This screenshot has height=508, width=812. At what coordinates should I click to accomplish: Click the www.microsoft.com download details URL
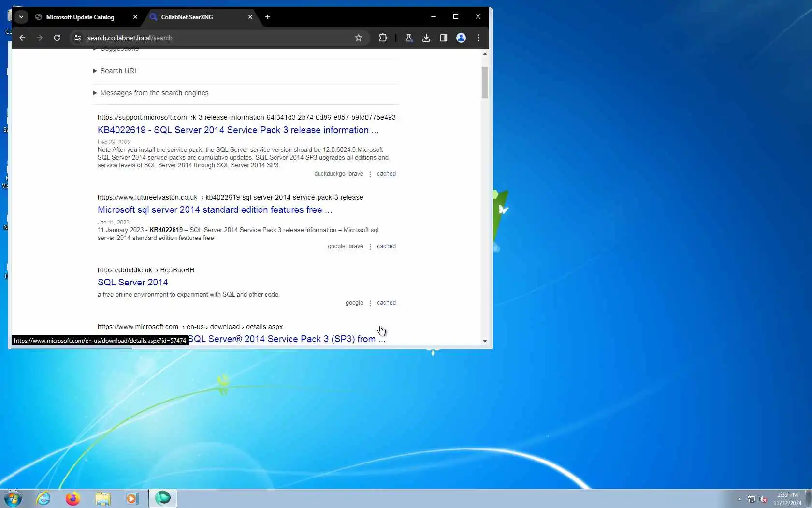click(x=190, y=327)
